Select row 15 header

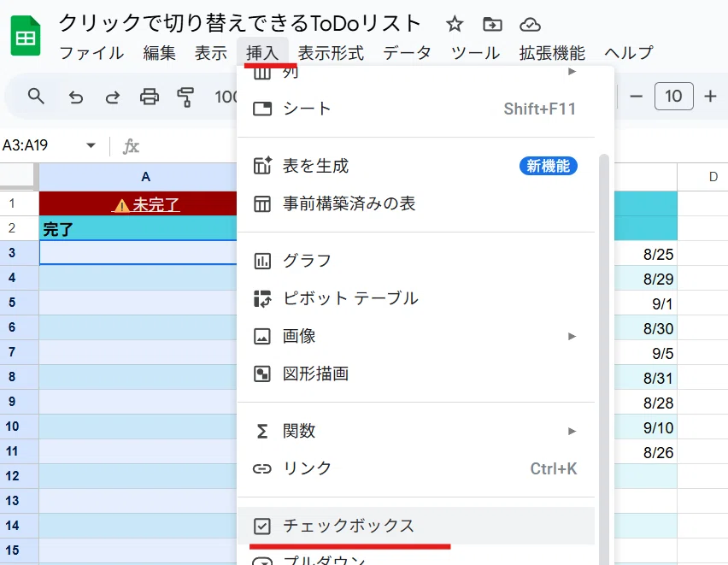coord(19,550)
